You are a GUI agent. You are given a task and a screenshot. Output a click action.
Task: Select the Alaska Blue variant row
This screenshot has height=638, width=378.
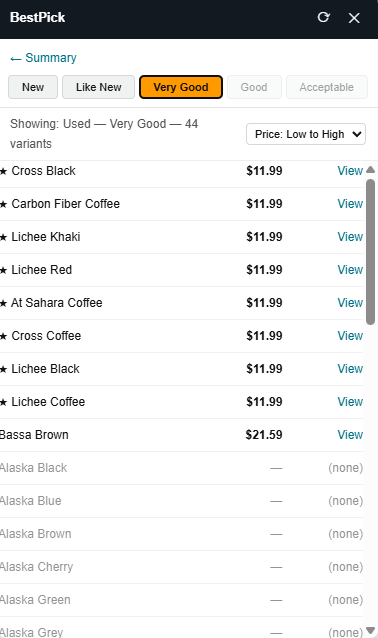181,501
